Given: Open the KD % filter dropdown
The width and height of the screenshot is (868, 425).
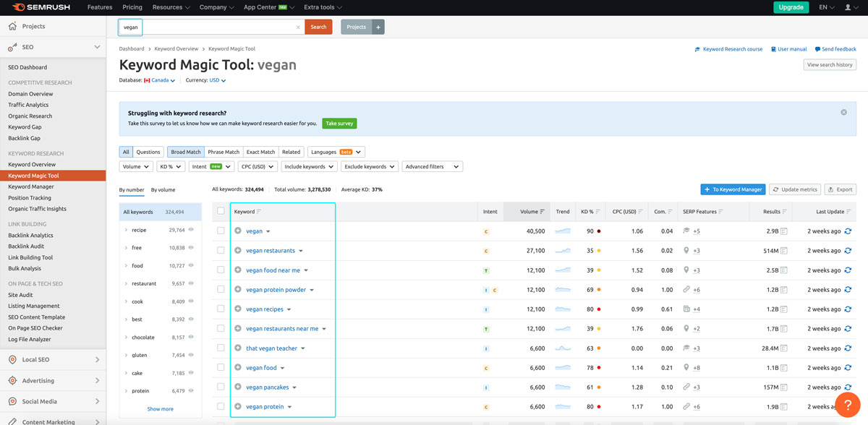Looking at the screenshot, I should point(170,166).
